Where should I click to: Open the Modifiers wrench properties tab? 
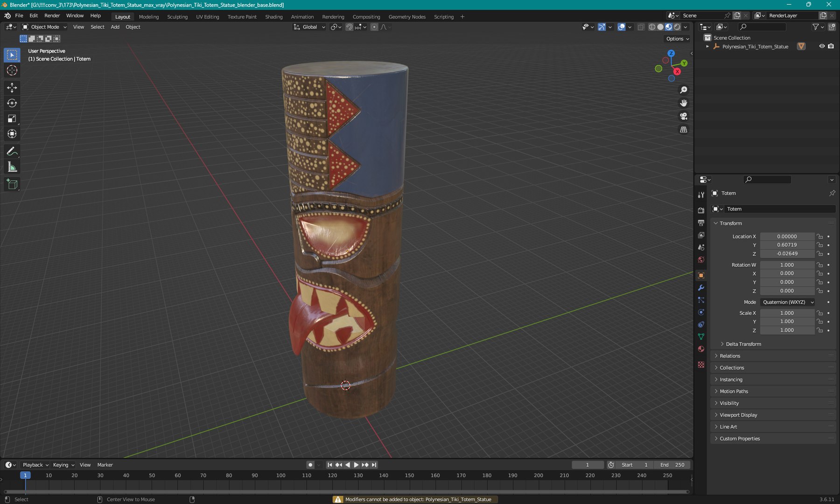pos(701,288)
